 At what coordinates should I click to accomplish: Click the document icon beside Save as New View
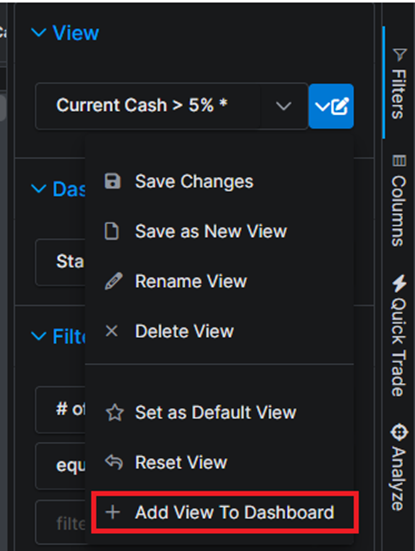112,231
